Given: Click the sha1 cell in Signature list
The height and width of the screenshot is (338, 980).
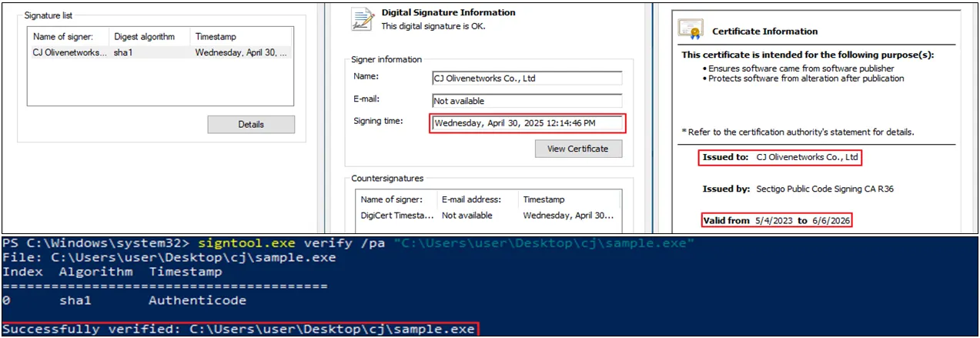Looking at the screenshot, I should pos(123,52).
